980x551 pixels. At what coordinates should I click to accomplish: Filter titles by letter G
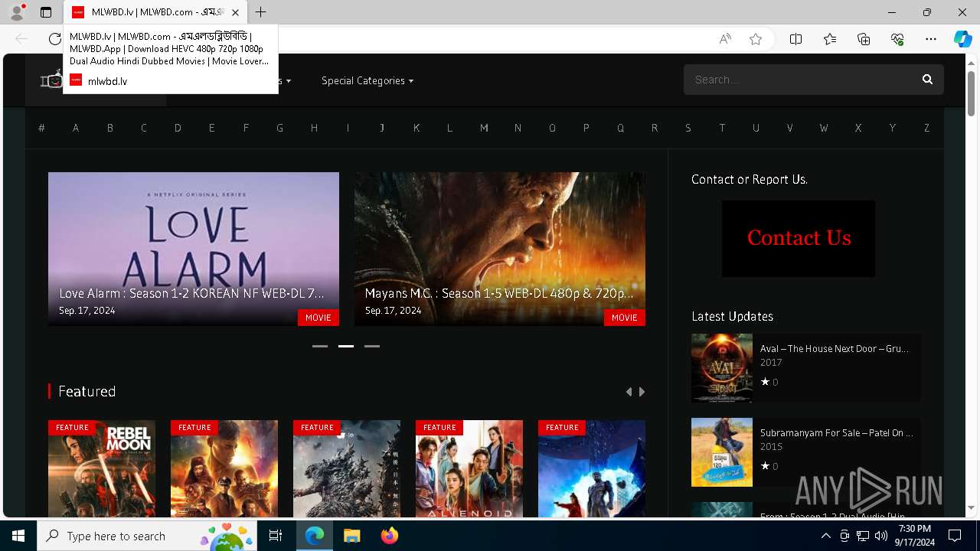[279, 128]
